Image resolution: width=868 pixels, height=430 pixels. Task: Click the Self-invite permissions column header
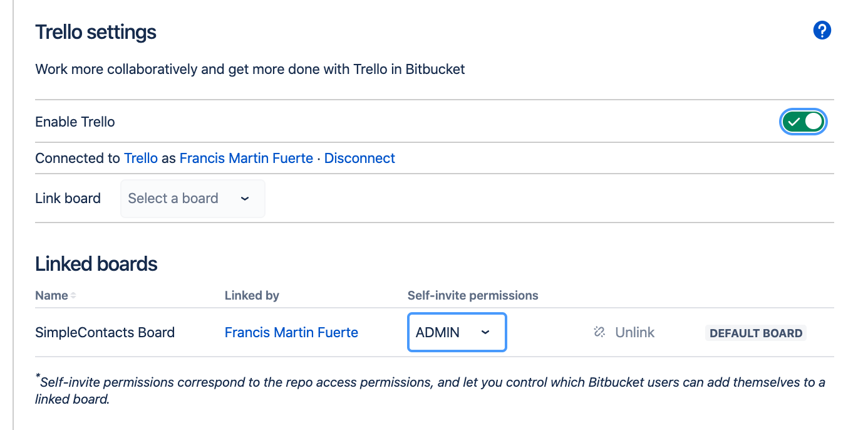(473, 295)
